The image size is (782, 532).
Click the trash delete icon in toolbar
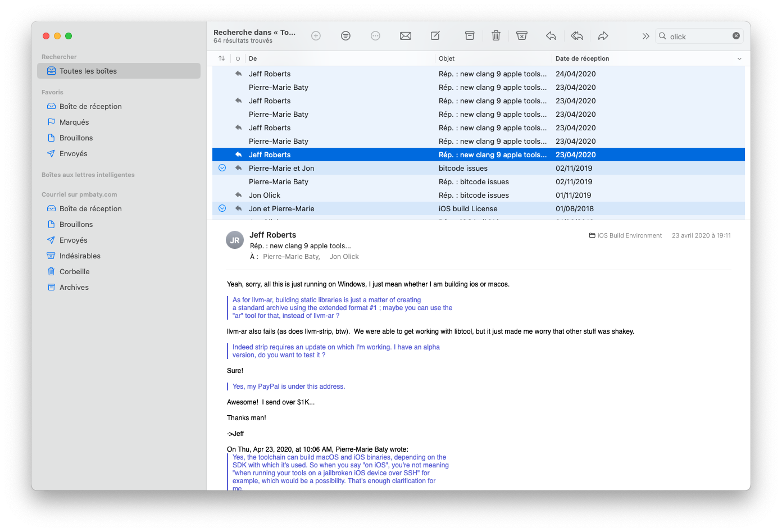coord(495,36)
